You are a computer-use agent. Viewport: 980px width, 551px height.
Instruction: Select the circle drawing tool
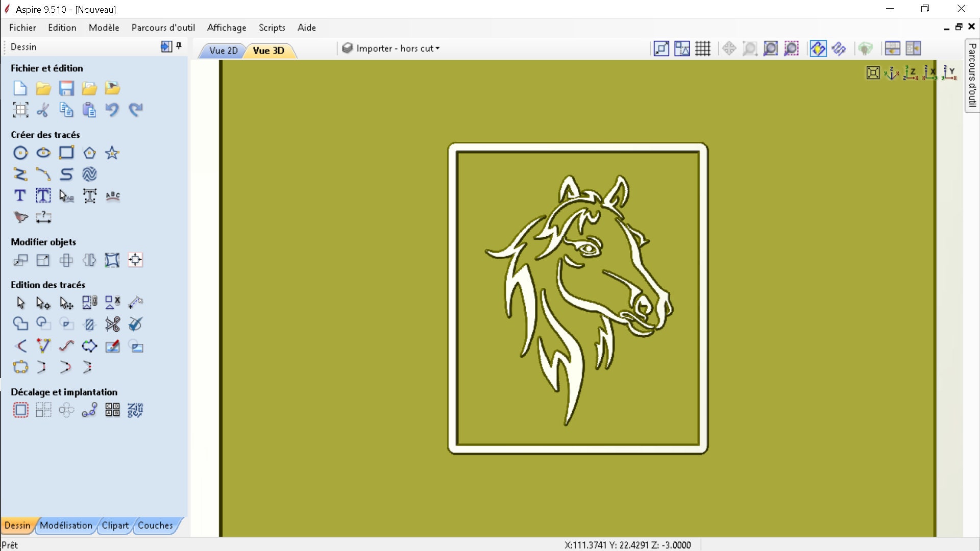coord(20,153)
